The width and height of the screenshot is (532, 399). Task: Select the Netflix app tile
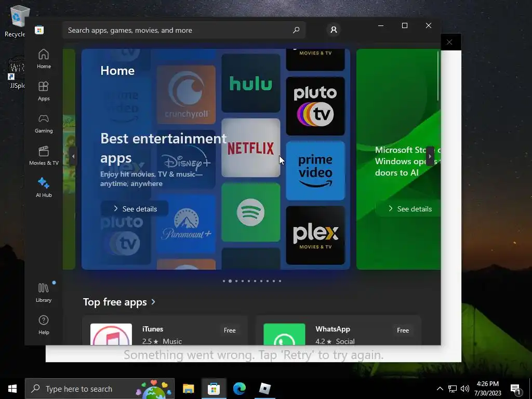pyautogui.click(x=251, y=148)
